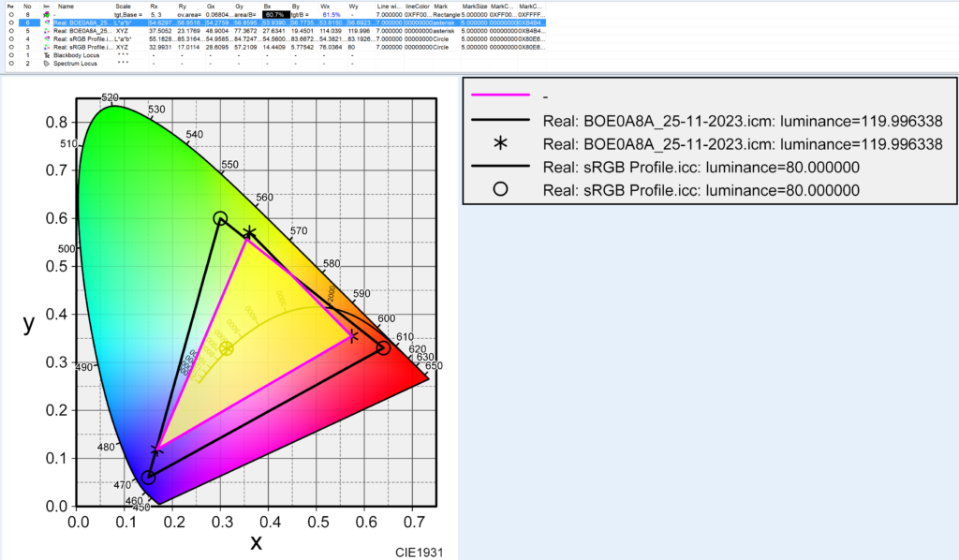959x560 pixels.
Task: Click the 32.9931 Rx value
Action: (160, 47)
